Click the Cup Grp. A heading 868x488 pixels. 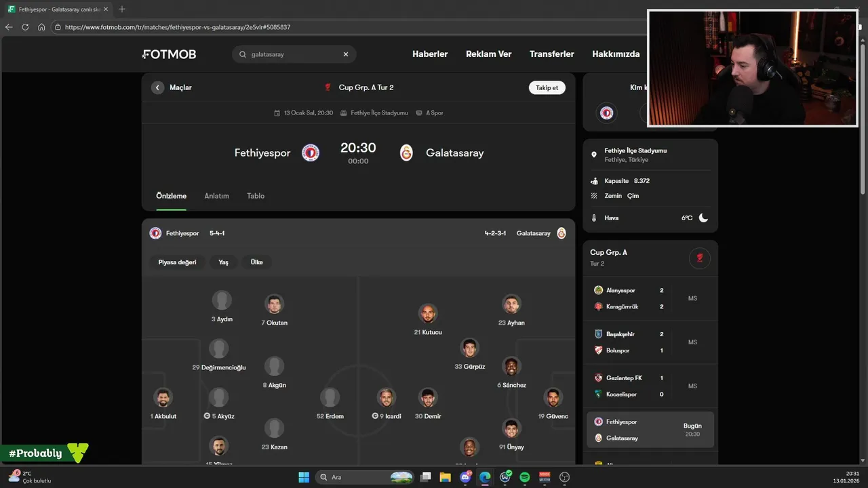click(x=608, y=252)
